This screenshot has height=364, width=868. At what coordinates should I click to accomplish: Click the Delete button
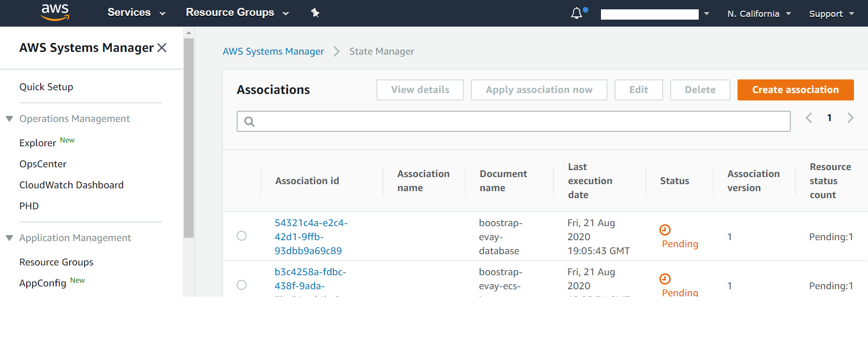click(700, 90)
